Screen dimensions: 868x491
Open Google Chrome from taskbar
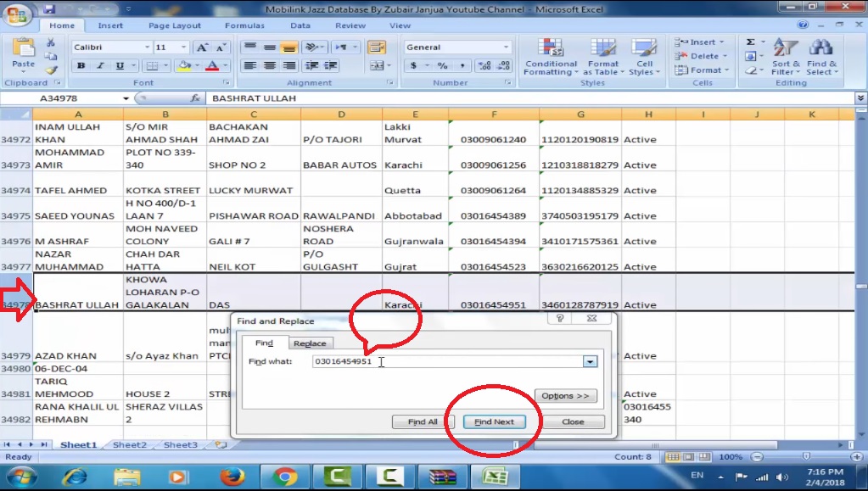(x=284, y=477)
